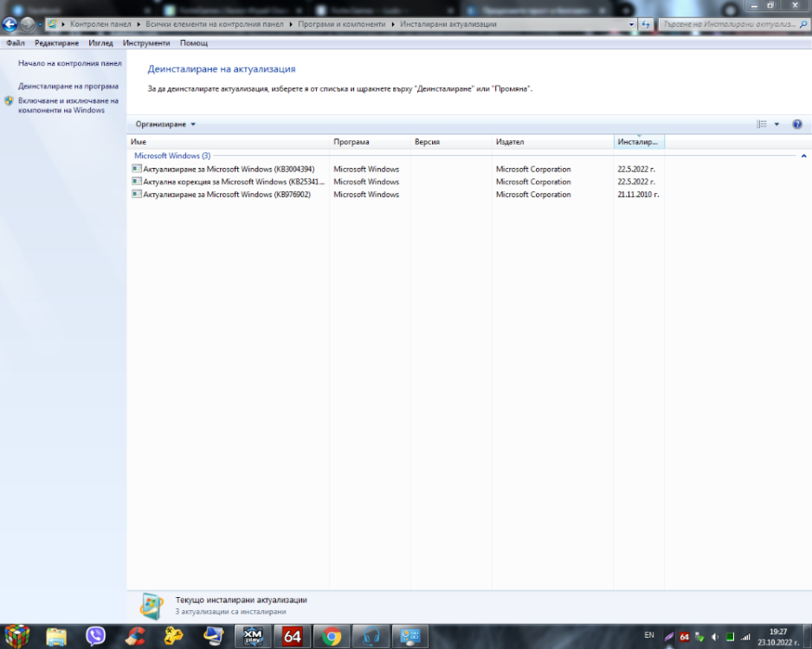Open the Редактиране menu

(x=56, y=43)
